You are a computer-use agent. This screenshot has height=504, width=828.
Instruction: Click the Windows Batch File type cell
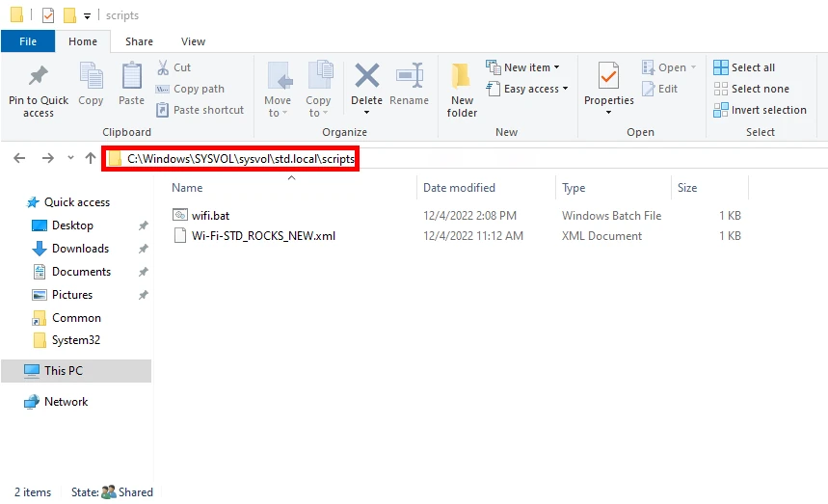coord(611,215)
